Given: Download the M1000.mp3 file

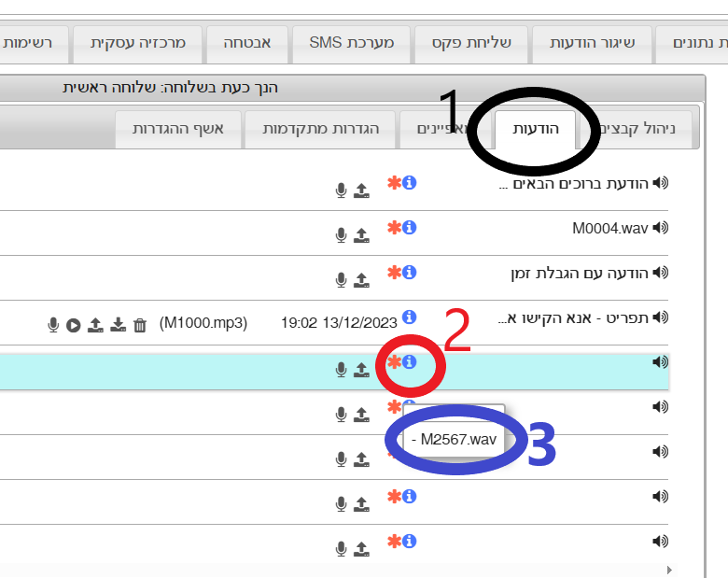Looking at the screenshot, I should click(x=118, y=325).
